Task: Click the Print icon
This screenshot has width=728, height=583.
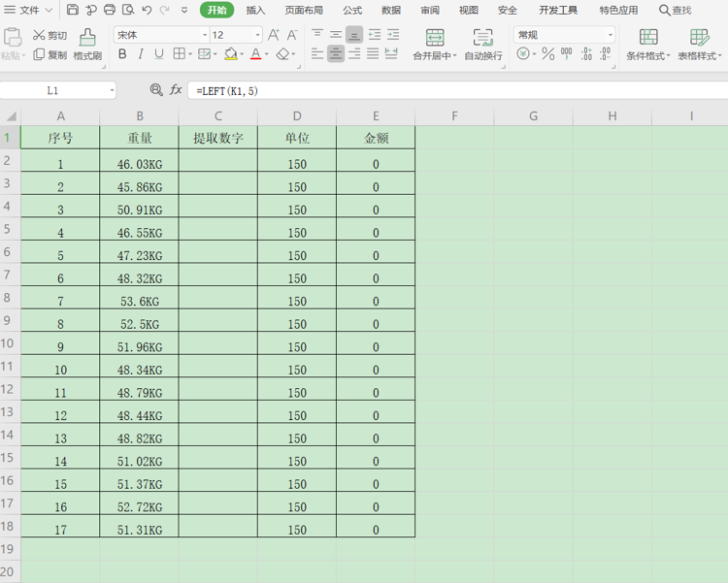Action: (x=110, y=10)
